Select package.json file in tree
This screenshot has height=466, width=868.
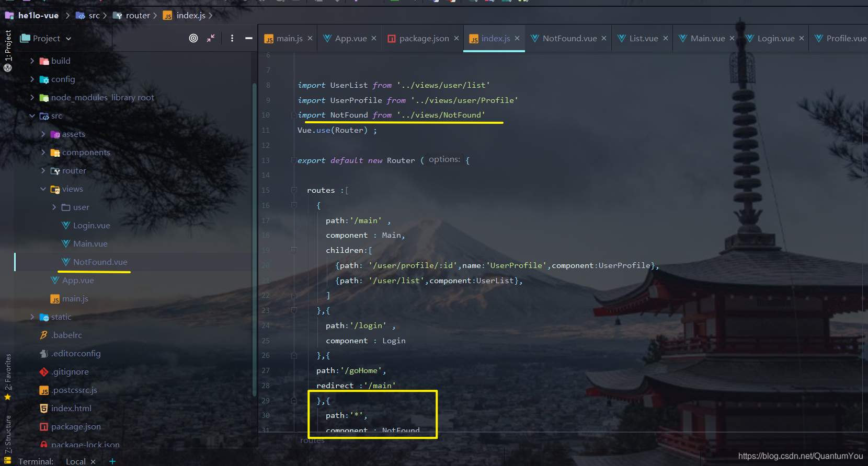76,427
